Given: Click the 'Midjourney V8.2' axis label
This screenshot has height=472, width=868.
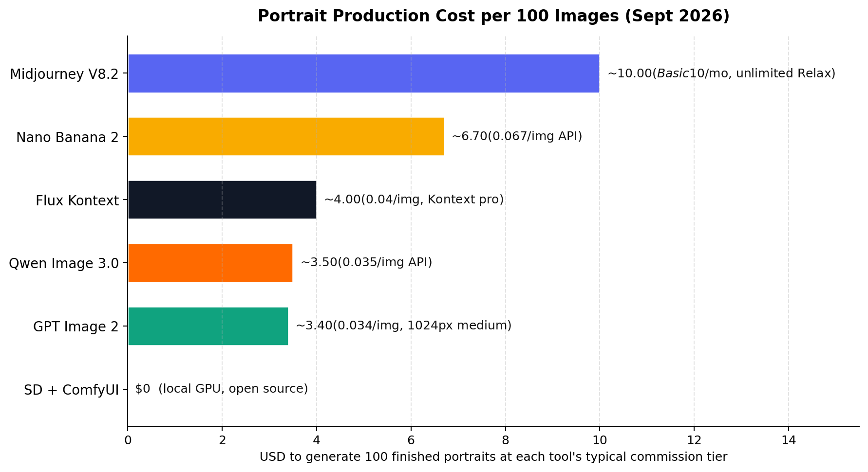Looking at the screenshot, I should tap(64, 74).
